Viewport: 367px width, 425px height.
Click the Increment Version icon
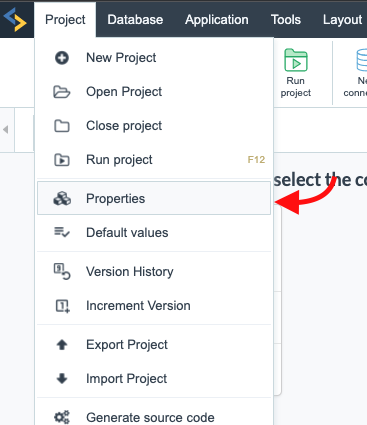pos(62,306)
